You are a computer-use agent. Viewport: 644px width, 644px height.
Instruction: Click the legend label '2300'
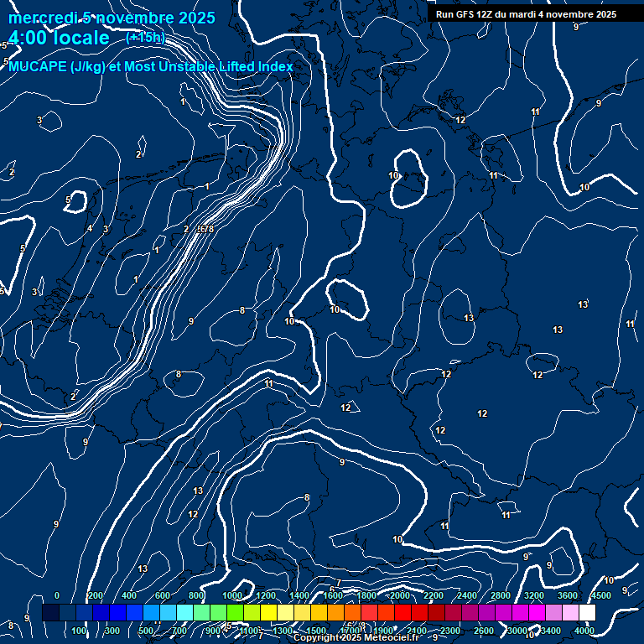[450, 631]
